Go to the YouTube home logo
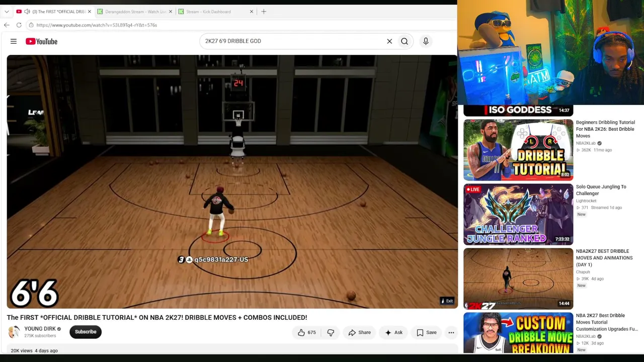The image size is (644, 362). pyautogui.click(x=42, y=41)
